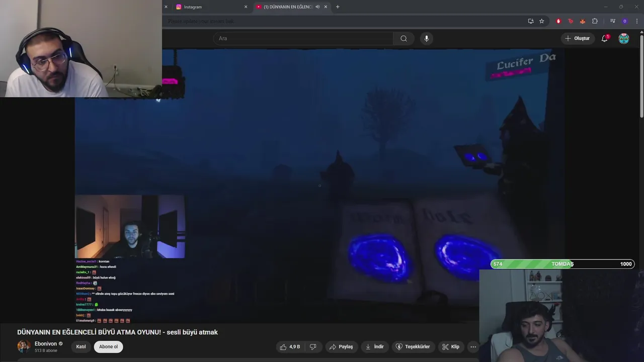
Task: Like the video showing 4,9 B
Action: (x=290, y=346)
